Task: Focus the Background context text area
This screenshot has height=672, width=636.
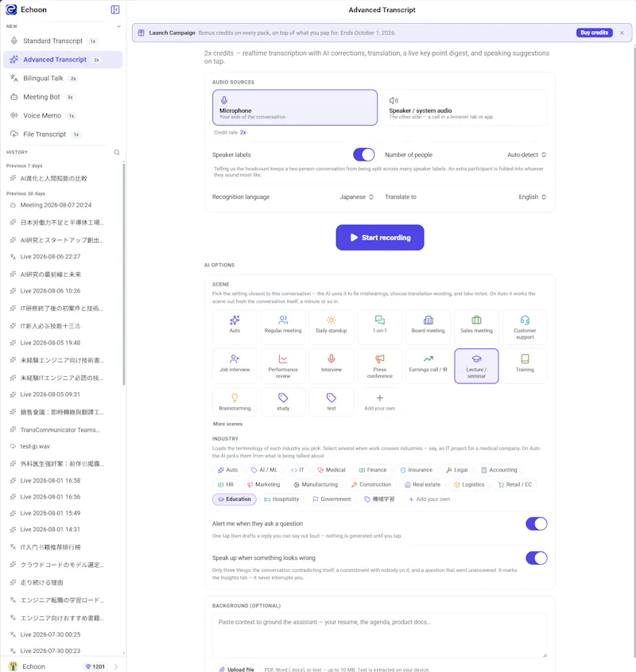Action: [x=380, y=636]
